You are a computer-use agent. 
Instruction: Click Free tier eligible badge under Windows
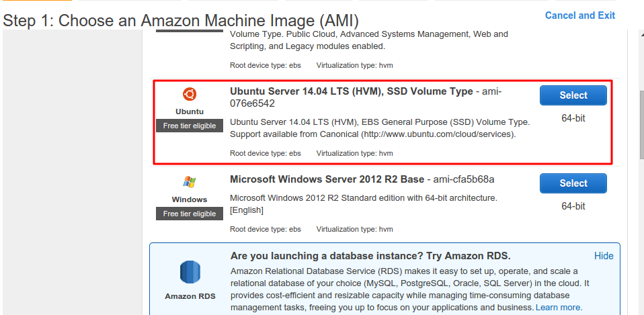[x=190, y=214]
